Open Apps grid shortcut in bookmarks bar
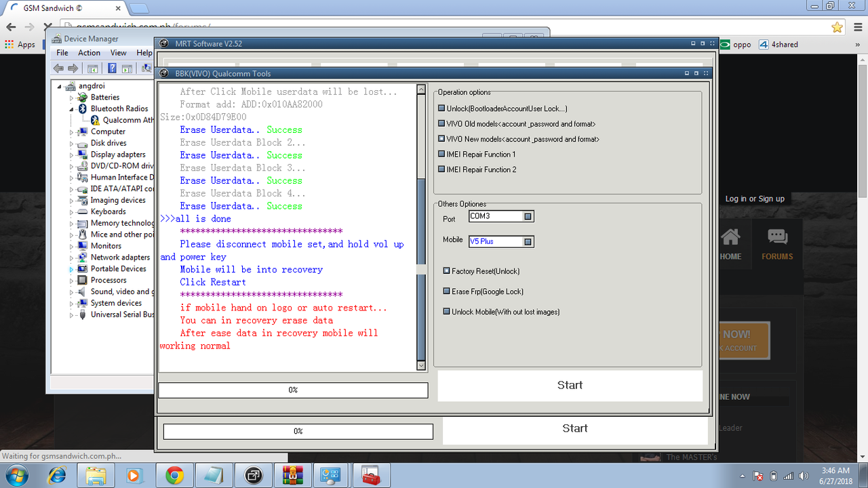868x488 pixels. [x=20, y=45]
